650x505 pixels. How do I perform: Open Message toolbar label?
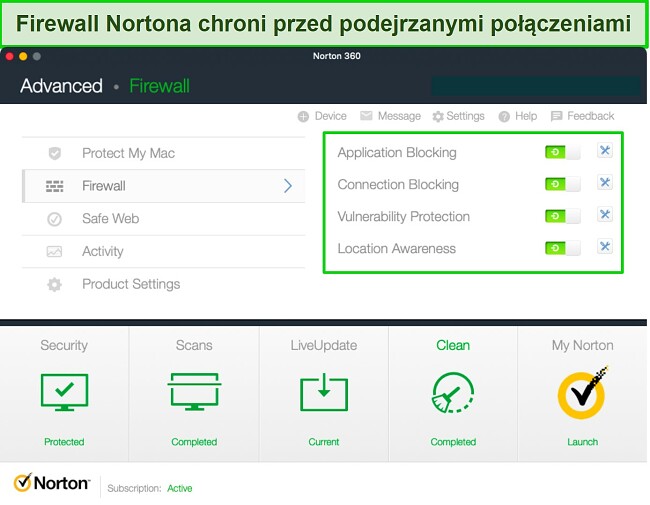point(399,116)
